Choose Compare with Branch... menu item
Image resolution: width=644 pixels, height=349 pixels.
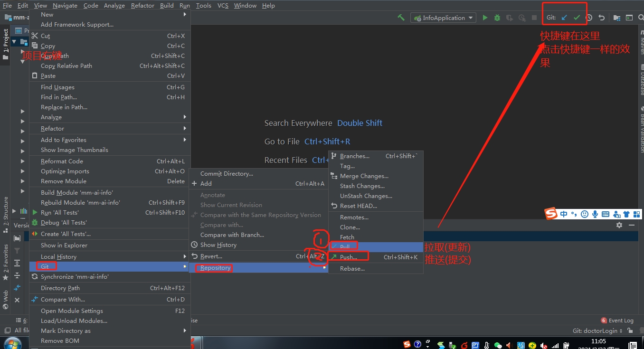pos(259,235)
